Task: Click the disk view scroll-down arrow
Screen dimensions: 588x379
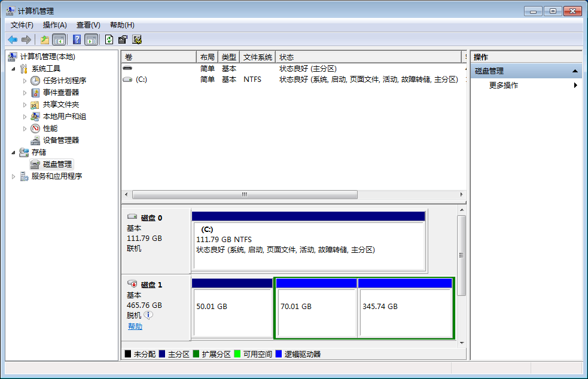Action: pos(462,343)
